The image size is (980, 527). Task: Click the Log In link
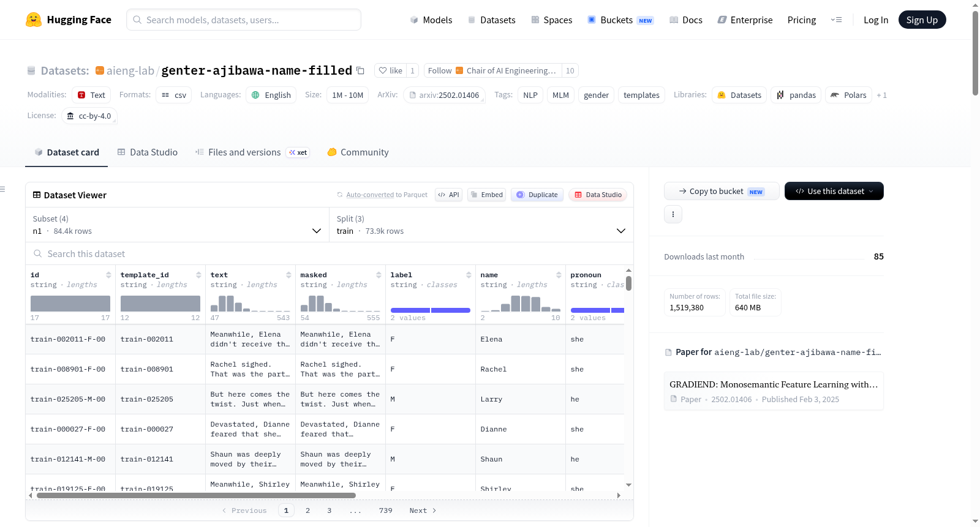(876, 20)
